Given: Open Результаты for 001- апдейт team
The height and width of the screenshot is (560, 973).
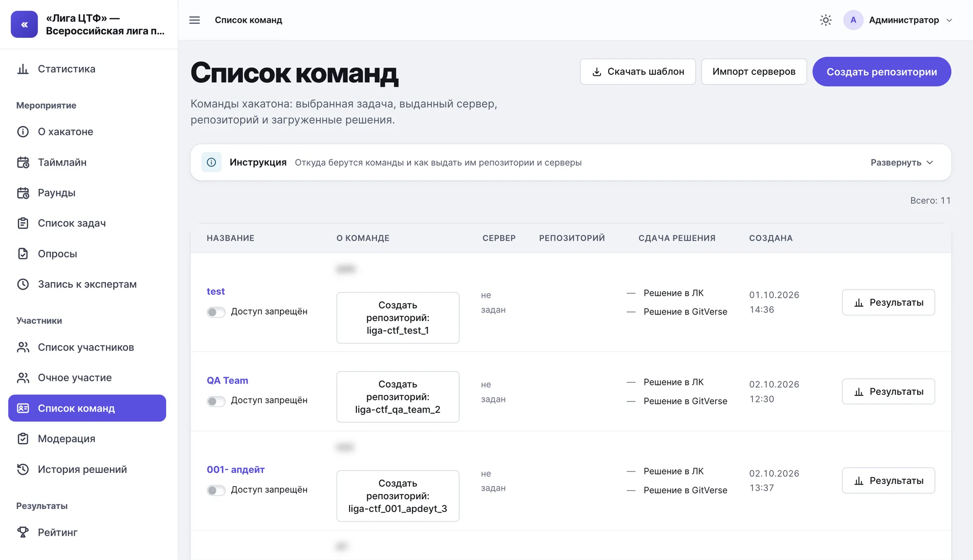Looking at the screenshot, I should tap(888, 481).
